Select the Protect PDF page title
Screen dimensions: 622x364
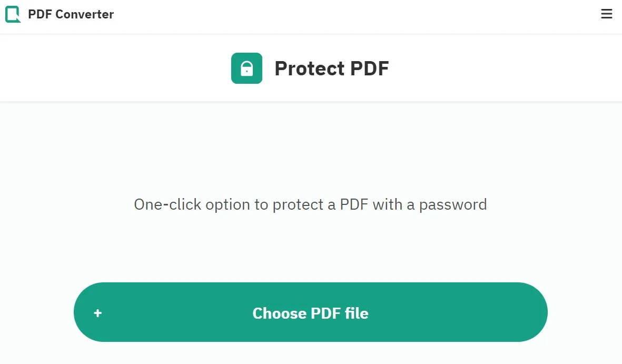pos(331,68)
